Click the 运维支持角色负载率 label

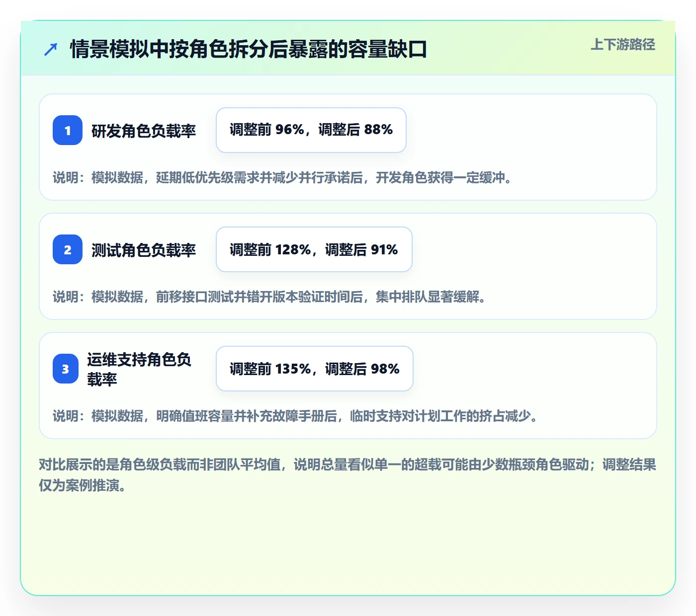pos(139,369)
